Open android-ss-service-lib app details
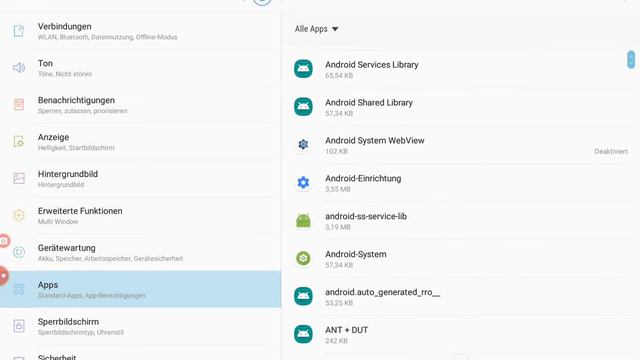Screen dimensions: 640x360 pos(461,220)
